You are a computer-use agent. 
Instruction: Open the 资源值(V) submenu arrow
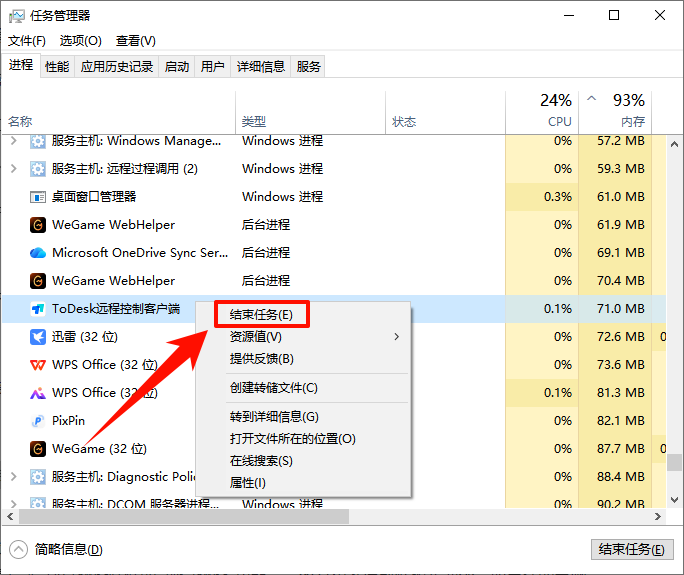tap(396, 336)
